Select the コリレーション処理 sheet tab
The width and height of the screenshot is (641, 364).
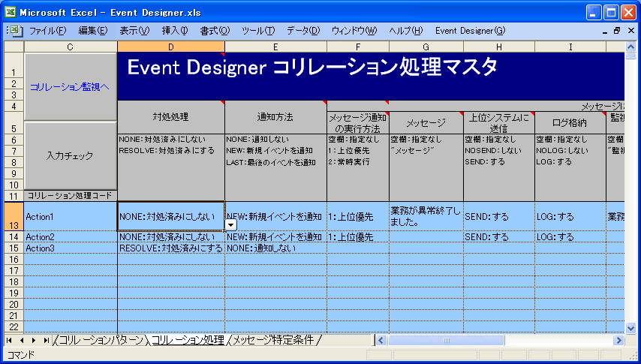[x=188, y=340]
